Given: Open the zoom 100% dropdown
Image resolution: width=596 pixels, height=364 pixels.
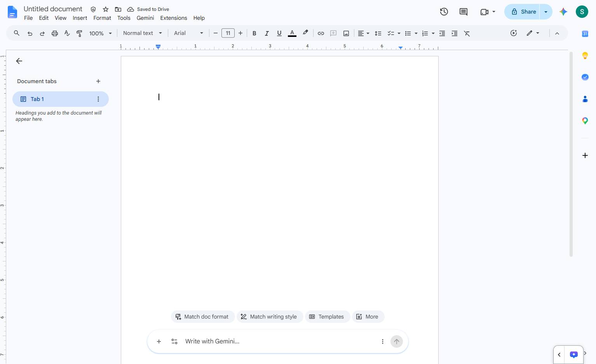Looking at the screenshot, I should click(x=101, y=33).
